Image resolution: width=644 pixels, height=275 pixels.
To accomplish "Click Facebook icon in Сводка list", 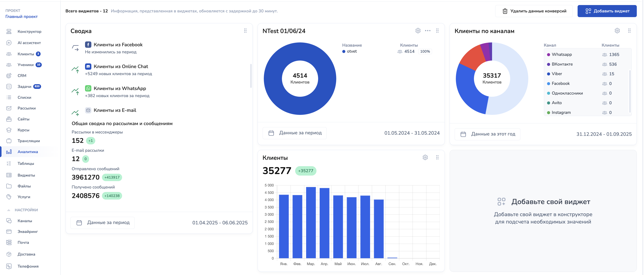I will (88, 44).
